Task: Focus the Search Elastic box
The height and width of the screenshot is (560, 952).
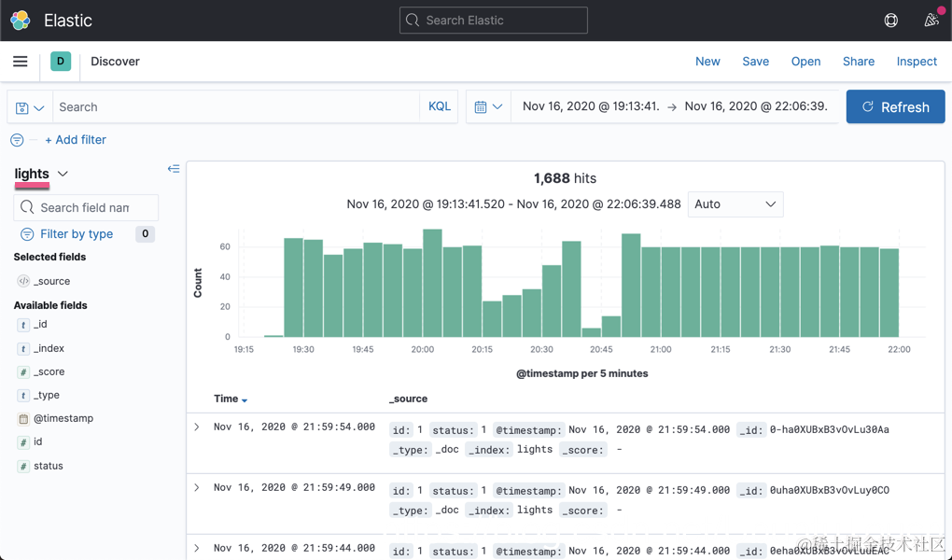Action: [494, 20]
